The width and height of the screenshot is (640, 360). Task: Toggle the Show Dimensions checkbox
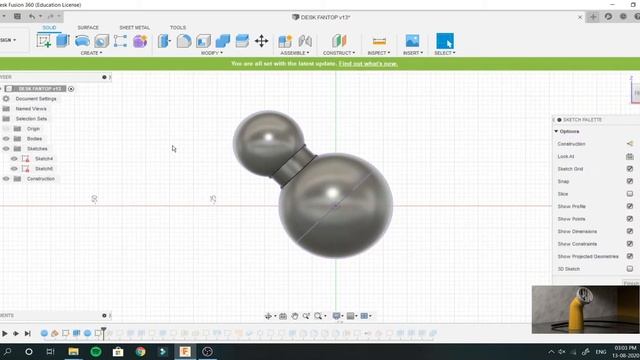pos(629,231)
